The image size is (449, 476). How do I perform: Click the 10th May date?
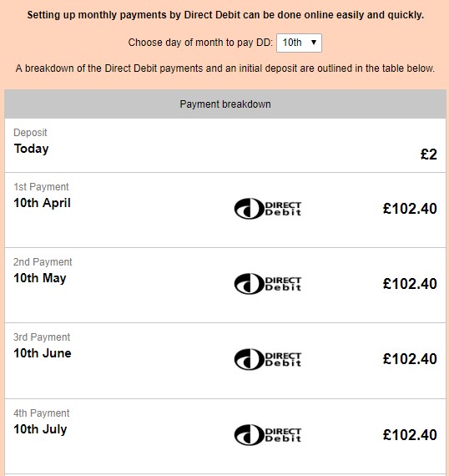point(40,278)
